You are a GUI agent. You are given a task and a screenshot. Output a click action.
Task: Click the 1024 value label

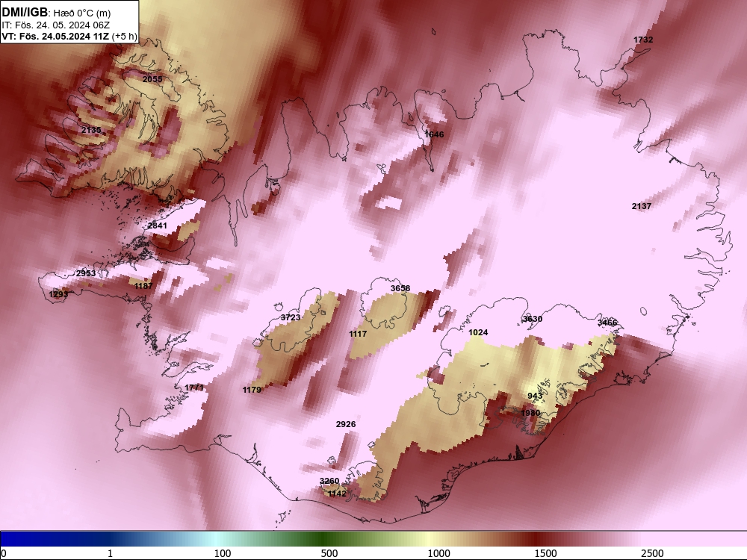click(478, 332)
